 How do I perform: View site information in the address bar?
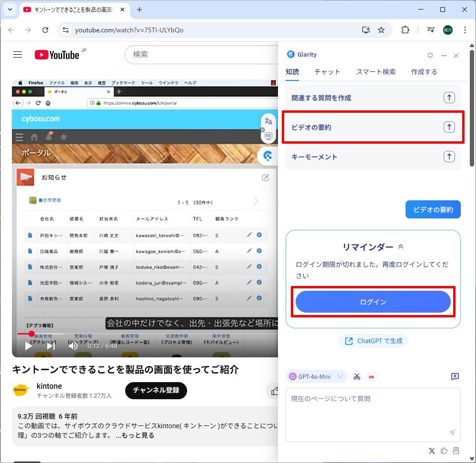coord(66,30)
